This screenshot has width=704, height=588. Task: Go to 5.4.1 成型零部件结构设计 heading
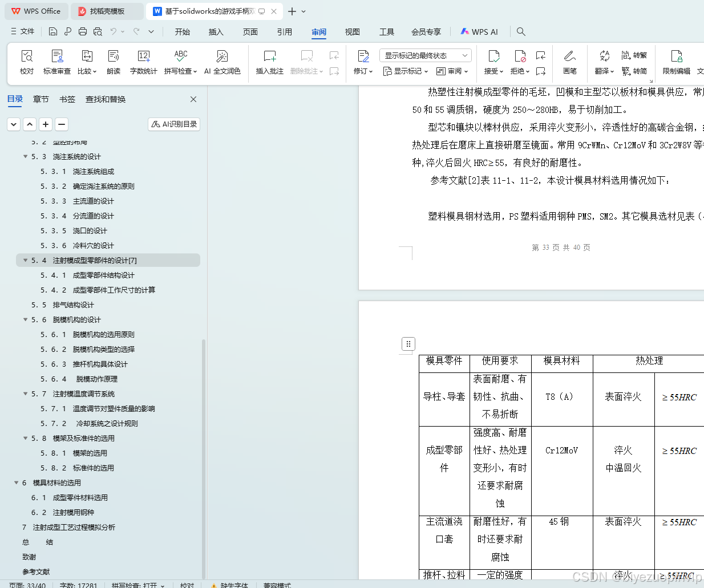click(87, 275)
